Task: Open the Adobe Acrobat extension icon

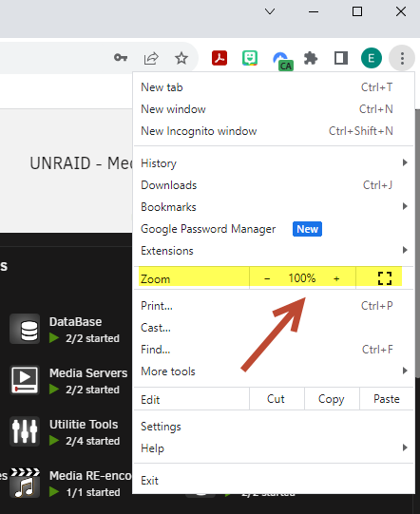Action: point(220,58)
